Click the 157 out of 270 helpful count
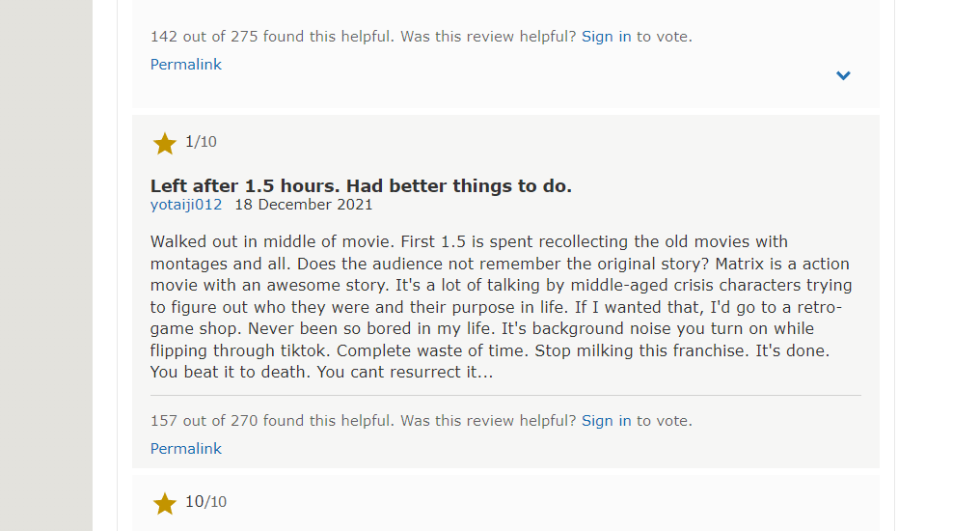 pyautogui.click(x=272, y=420)
